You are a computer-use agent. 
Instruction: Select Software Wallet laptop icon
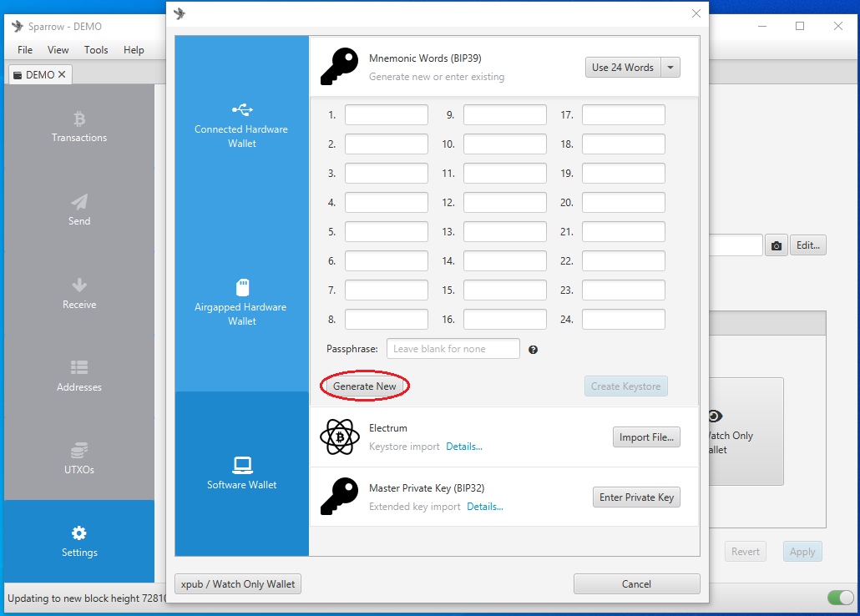coord(242,465)
